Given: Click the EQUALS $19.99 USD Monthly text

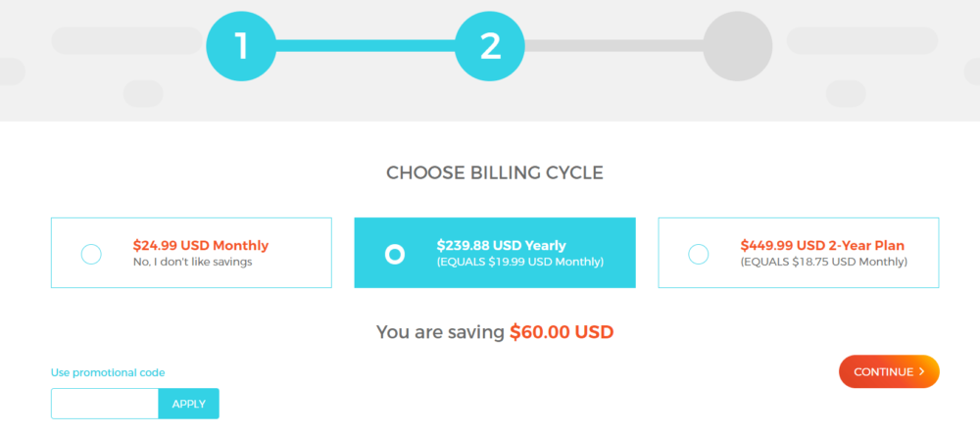Looking at the screenshot, I should (x=520, y=262).
